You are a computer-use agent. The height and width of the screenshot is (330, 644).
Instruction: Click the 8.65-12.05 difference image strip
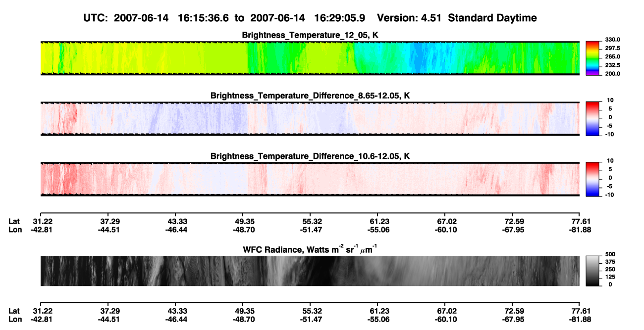310,119
